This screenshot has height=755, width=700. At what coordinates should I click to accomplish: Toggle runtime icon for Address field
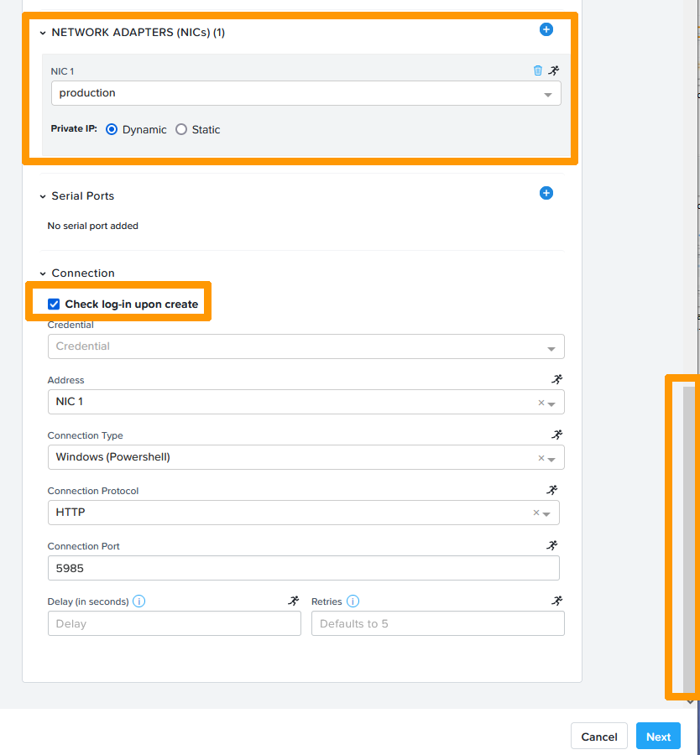pyautogui.click(x=556, y=379)
